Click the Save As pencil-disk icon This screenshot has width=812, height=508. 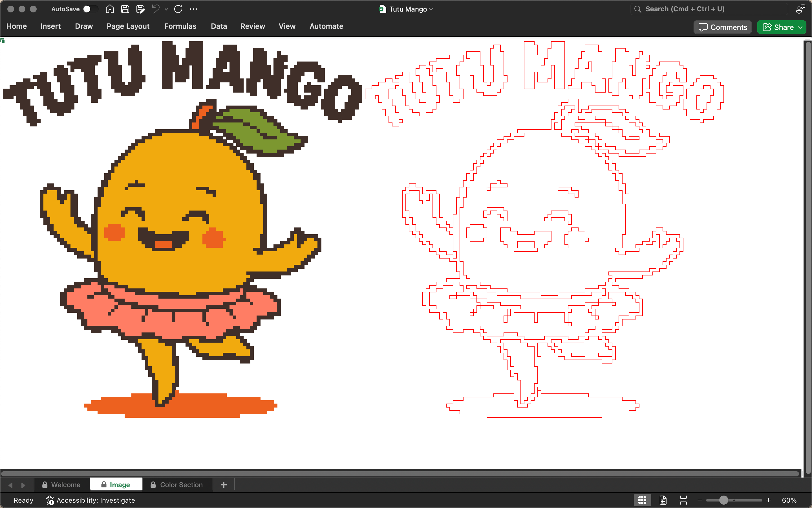[x=141, y=9]
